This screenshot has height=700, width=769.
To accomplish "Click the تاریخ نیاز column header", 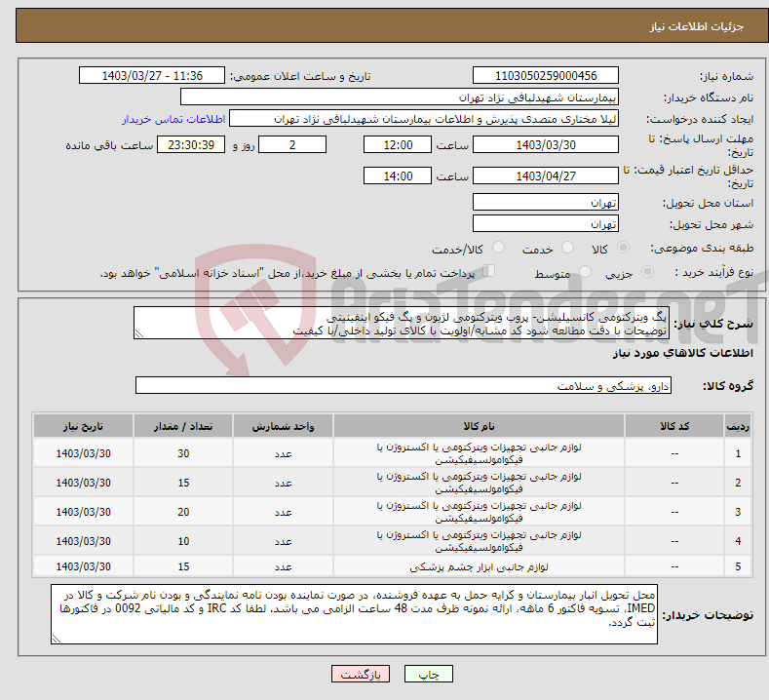I will click(x=83, y=426).
